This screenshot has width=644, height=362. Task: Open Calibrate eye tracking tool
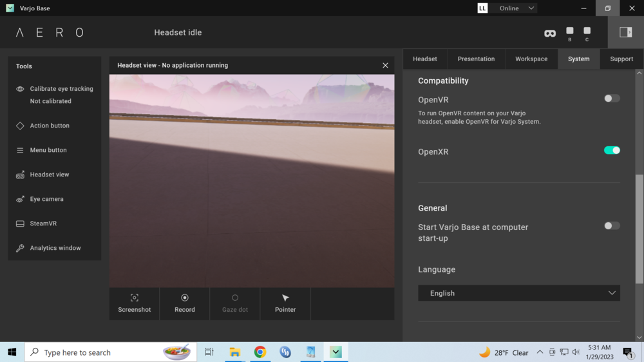55,89
